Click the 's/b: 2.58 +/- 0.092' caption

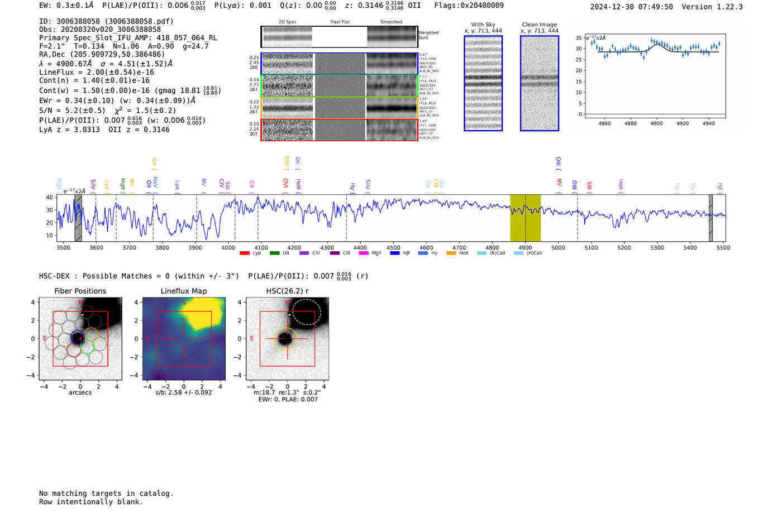coord(184,392)
